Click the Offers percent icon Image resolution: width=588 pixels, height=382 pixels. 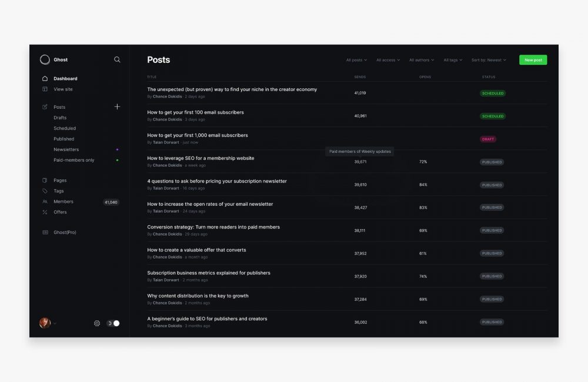45,212
